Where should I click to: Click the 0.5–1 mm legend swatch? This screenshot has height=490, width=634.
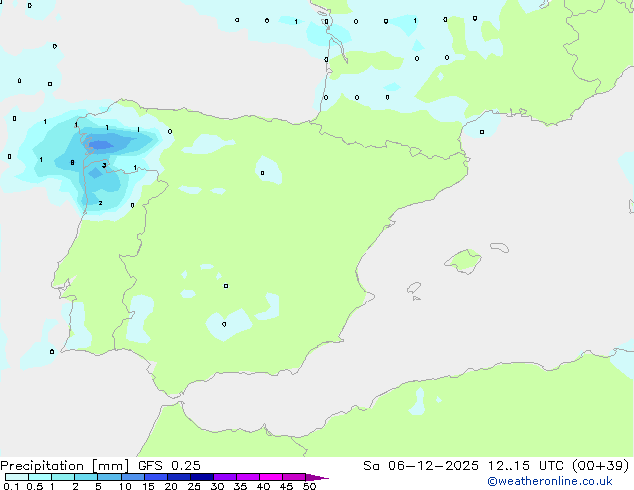coord(40,477)
